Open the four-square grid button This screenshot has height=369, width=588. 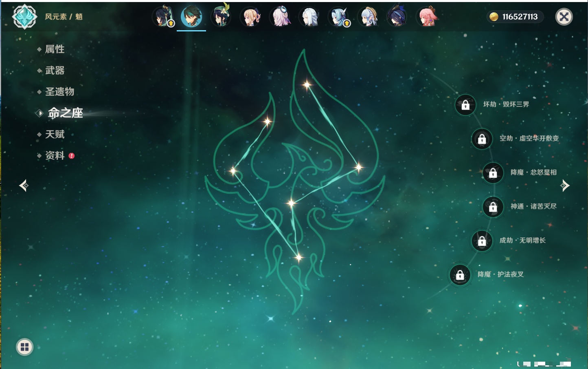coord(24,347)
